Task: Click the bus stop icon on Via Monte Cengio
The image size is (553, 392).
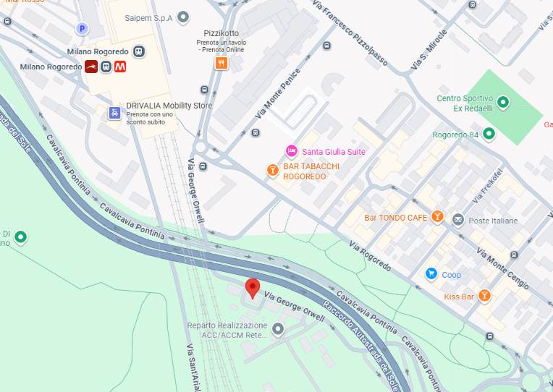Action: [514, 255]
